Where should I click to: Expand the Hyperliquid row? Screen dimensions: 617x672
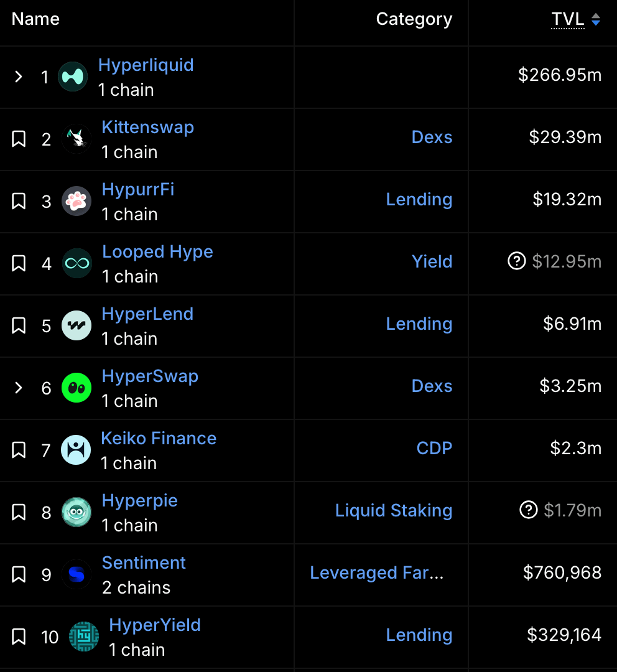[x=19, y=77]
